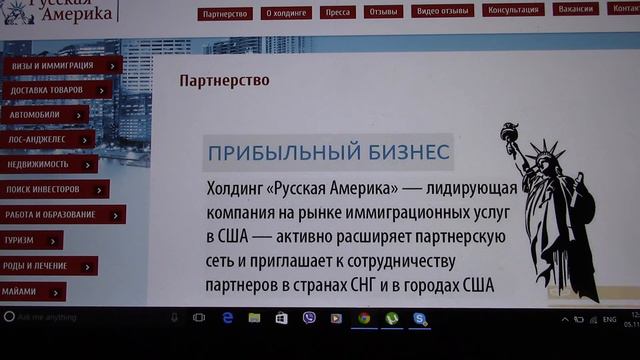
Task: Open Автомобили section
Action: coord(45,115)
